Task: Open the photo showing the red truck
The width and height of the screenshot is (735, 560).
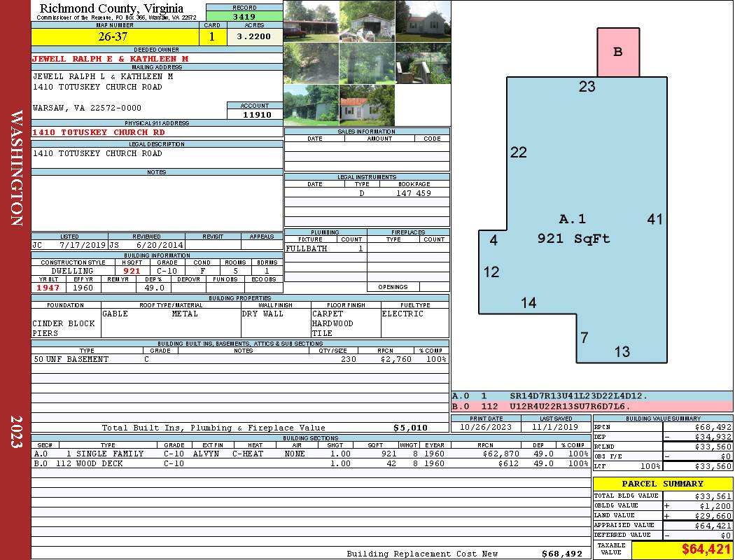Action: (x=311, y=22)
